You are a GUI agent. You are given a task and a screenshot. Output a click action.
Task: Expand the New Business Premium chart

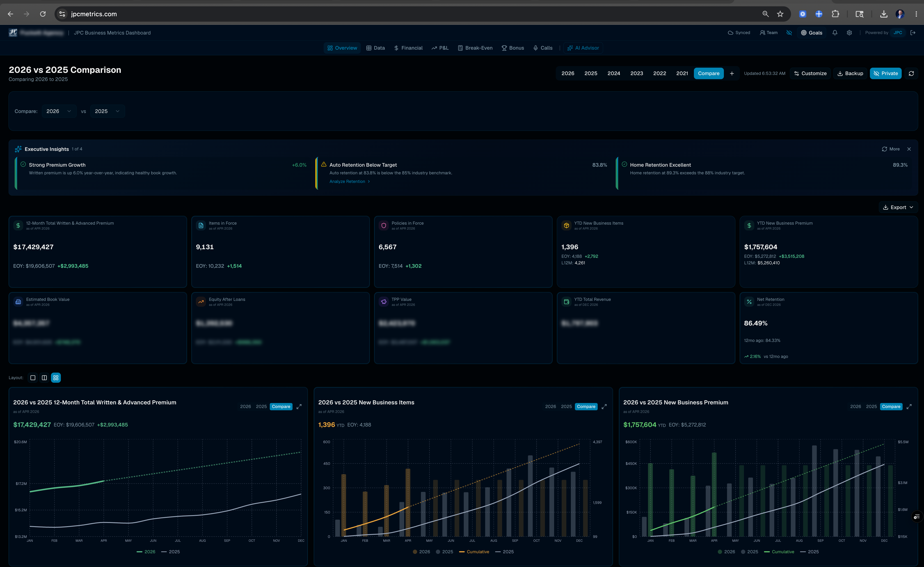coord(909,407)
